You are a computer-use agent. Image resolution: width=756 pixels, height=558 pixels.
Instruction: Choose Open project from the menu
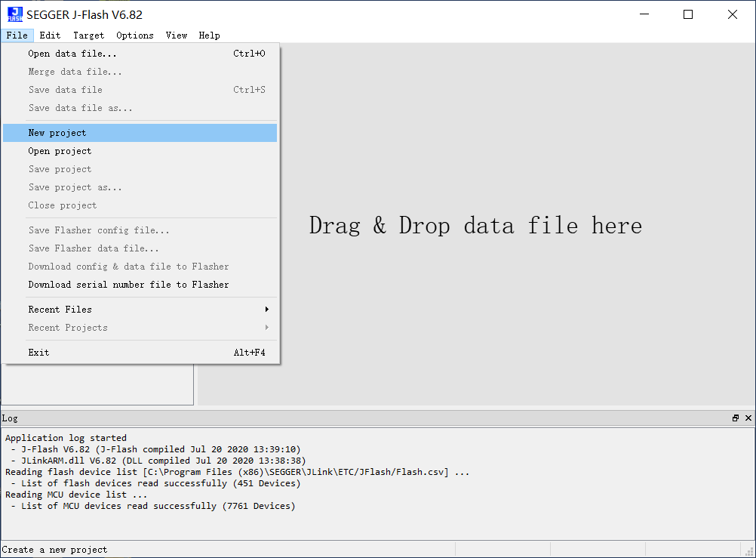pyautogui.click(x=140, y=151)
